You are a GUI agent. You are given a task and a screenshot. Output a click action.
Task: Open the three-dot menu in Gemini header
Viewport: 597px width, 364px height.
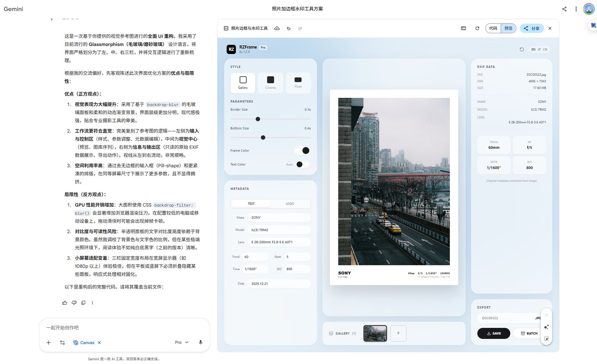tap(576, 9)
